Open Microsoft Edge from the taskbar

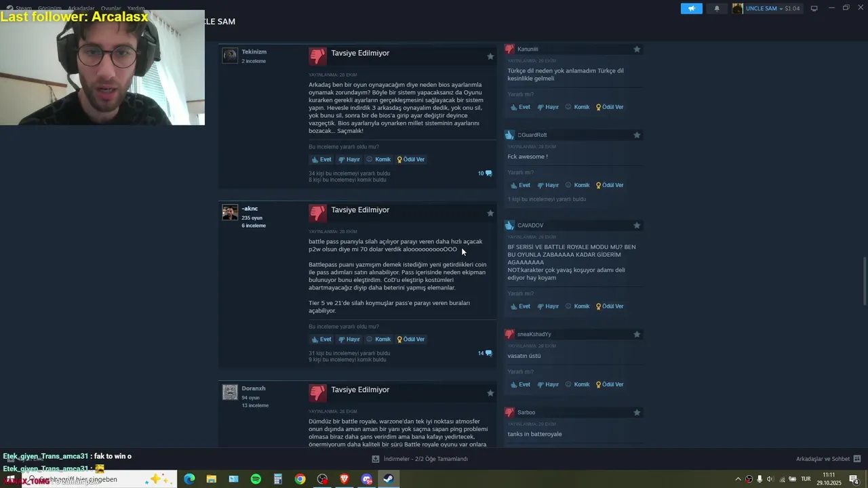[189, 479]
